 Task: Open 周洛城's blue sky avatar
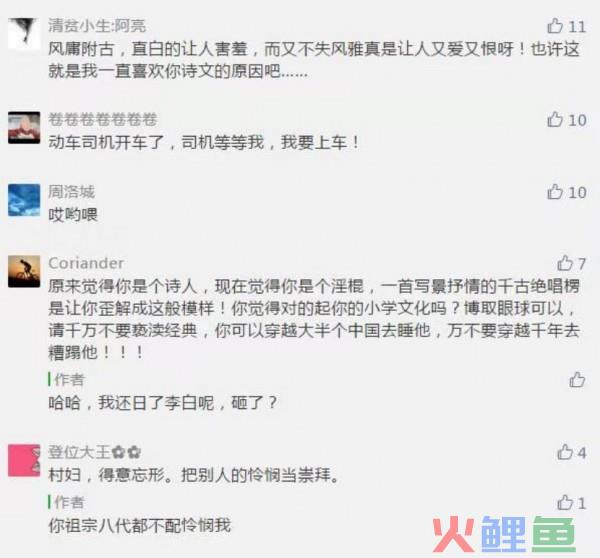24,200
